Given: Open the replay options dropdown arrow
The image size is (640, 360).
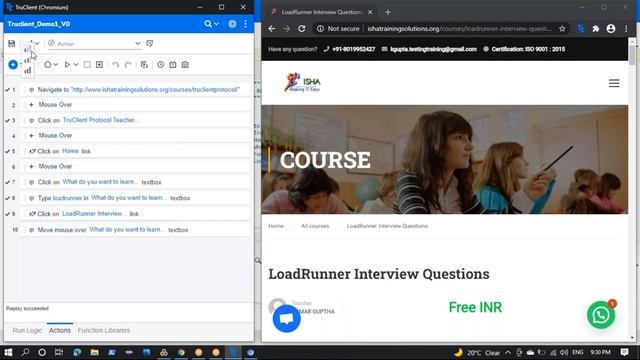Looking at the screenshot, I should pyautogui.click(x=76, y=64).
